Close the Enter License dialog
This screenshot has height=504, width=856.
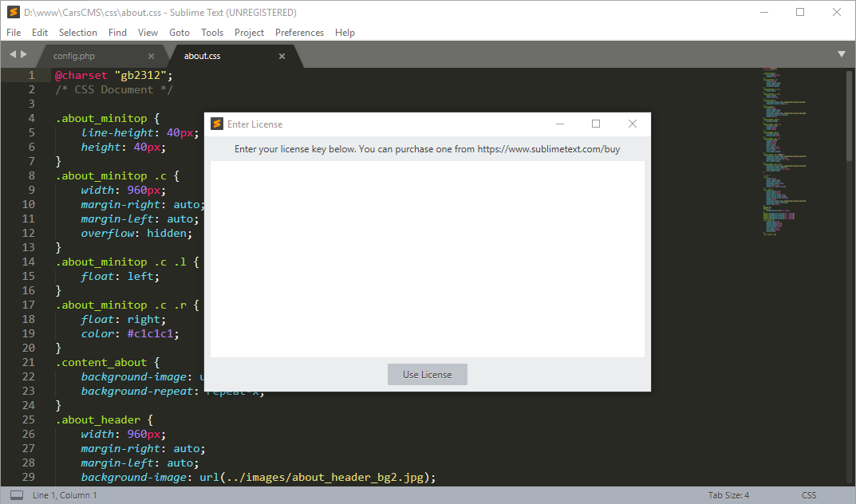pyautogui.click(x=632, y=124)
